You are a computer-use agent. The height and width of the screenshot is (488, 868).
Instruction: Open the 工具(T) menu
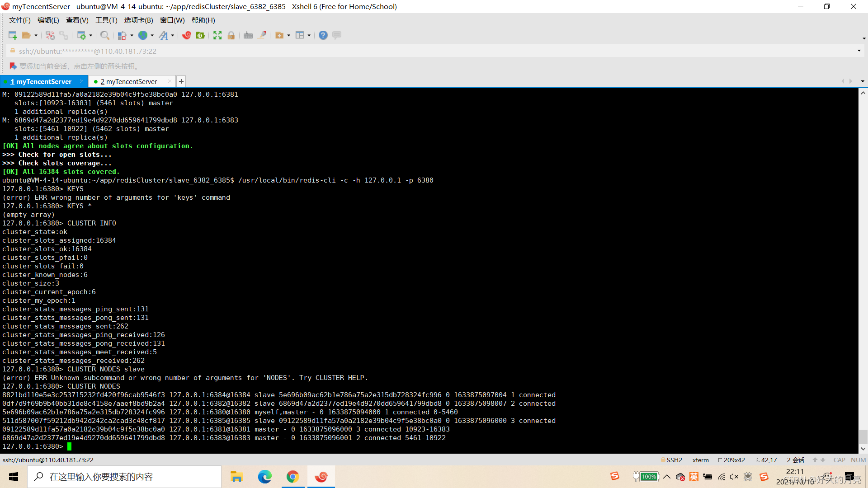106,20
